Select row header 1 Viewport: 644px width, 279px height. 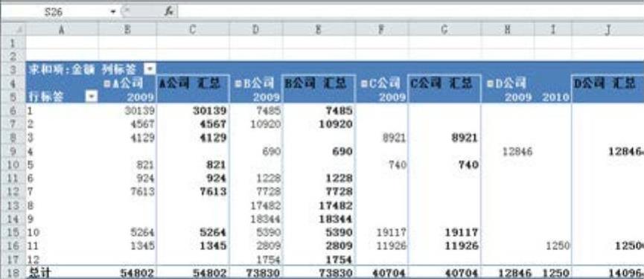click(x=13, y=42)
